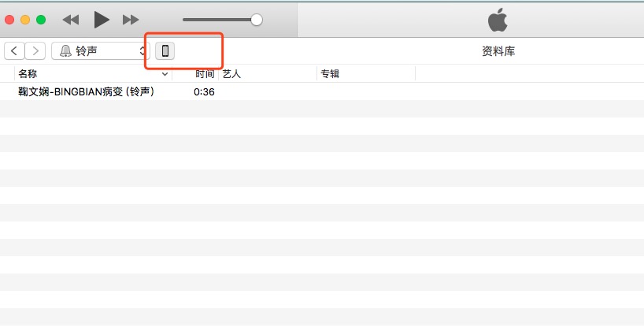
Task: Click the 名称 column sort arrow
Action: 165,74
